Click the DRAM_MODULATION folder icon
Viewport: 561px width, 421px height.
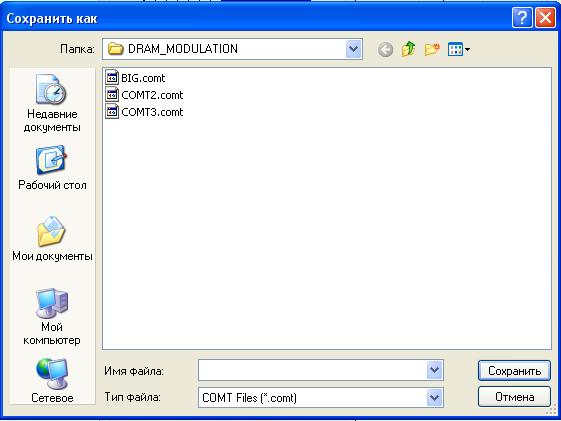tap(116, 49)
